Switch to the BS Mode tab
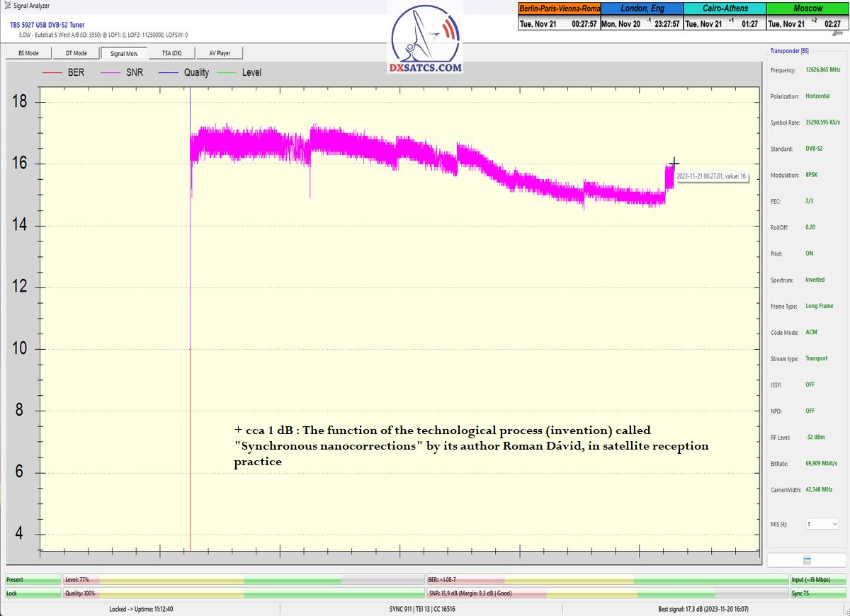 (x=28, y=53)
